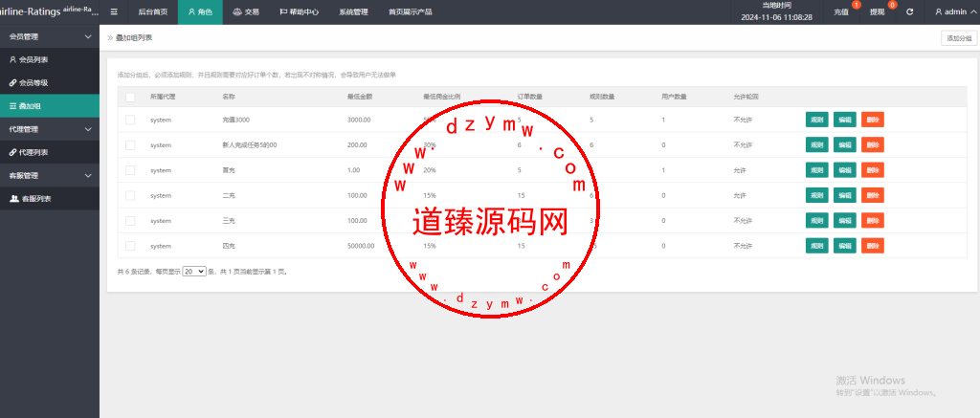Click the 最低金额 column header
Screen dimensions: 980x418
(x=360, y=97)
